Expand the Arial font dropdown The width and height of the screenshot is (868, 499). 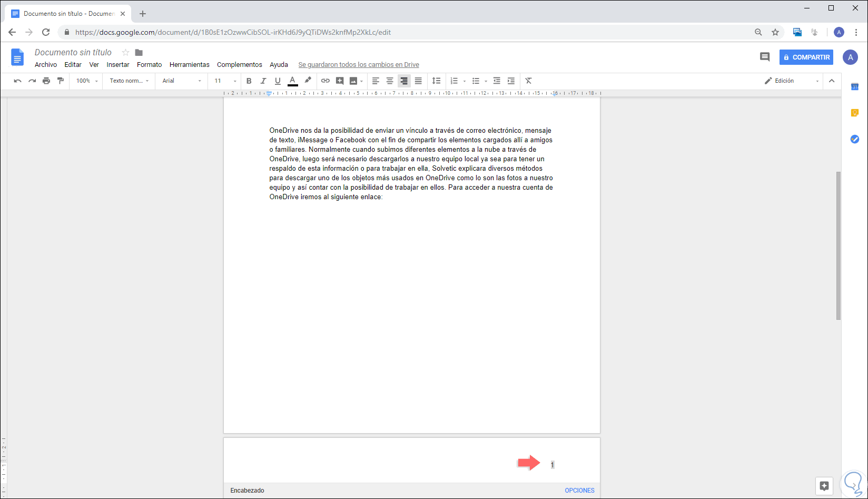click(x=182, y=81)
